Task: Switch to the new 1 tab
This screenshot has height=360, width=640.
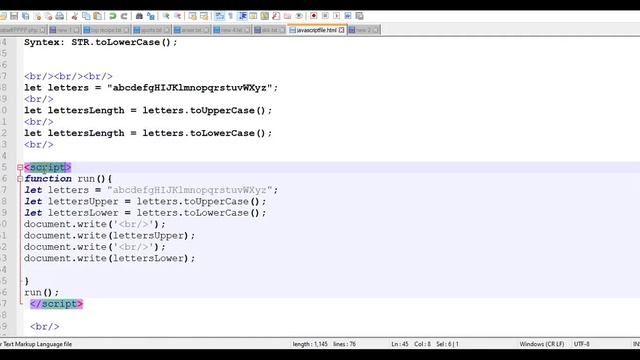Action: (65, 30)
